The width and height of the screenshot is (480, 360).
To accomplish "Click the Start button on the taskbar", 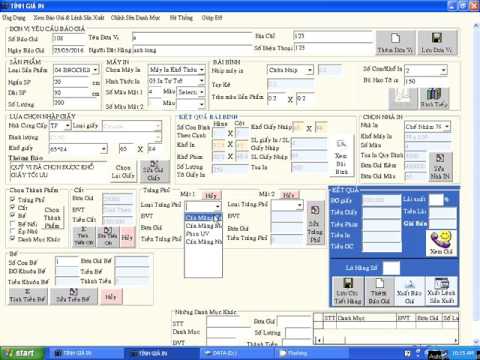I will click(x=21, y=353).
